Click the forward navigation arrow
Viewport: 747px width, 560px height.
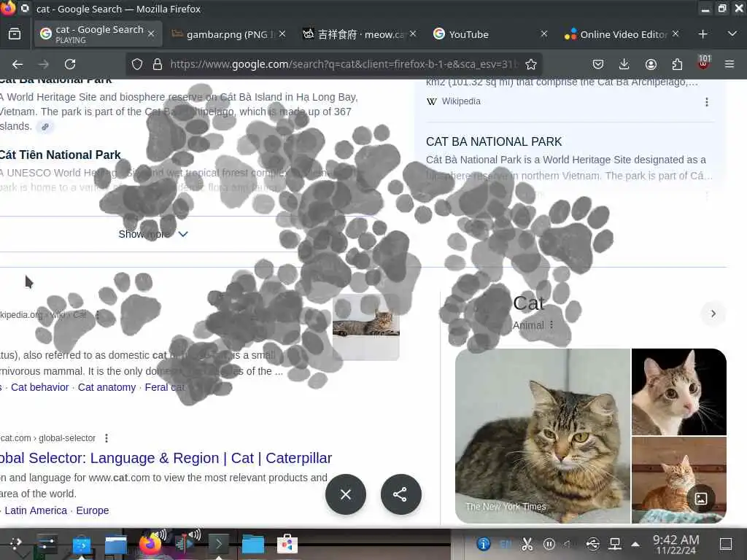(x=43, y=64)
